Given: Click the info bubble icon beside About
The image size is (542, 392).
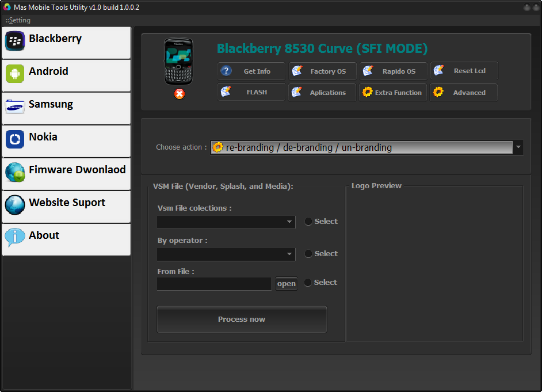Looking at the screenshot, I should click(x=15, y=238).
